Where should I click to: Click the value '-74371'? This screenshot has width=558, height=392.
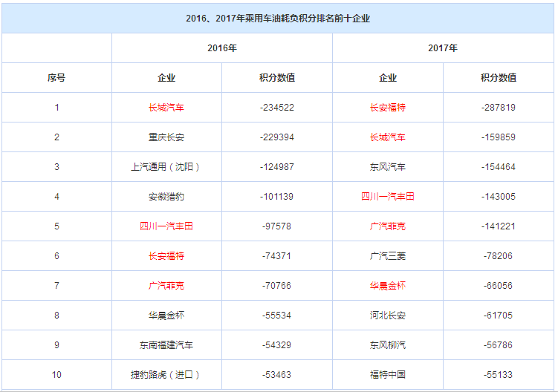277,255
